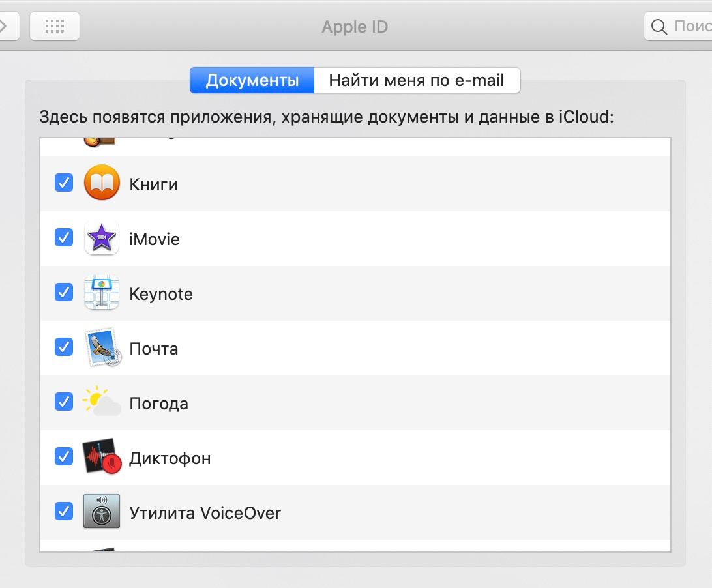This screenshot has width=712, height=588.
Task: Disable the Утилита VoiceOver checkbox
Action: tap(64, 511)
